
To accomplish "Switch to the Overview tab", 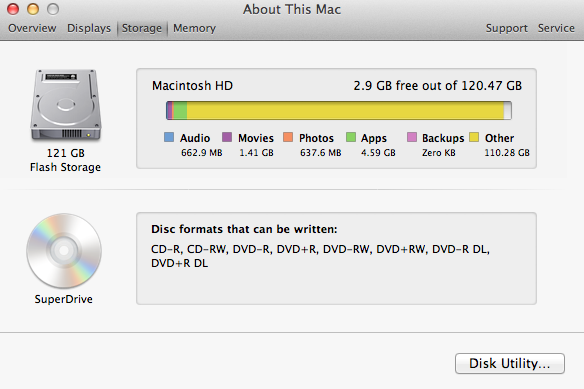I will 32,28.
